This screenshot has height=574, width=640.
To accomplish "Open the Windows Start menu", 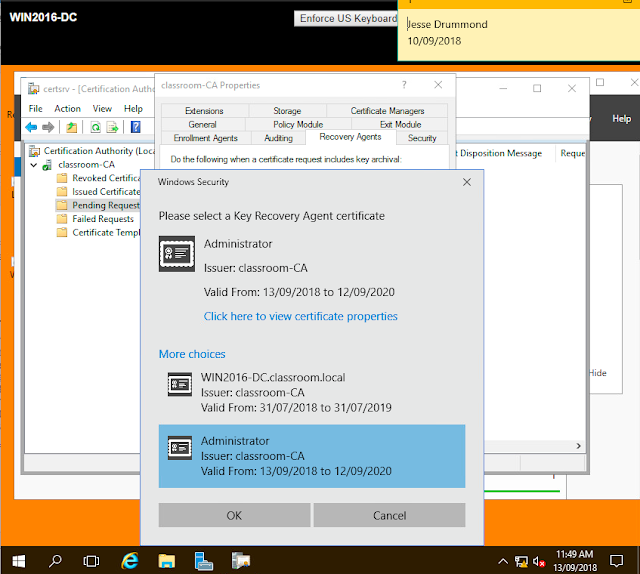I will pyautogui.click(x=18, y=561).
